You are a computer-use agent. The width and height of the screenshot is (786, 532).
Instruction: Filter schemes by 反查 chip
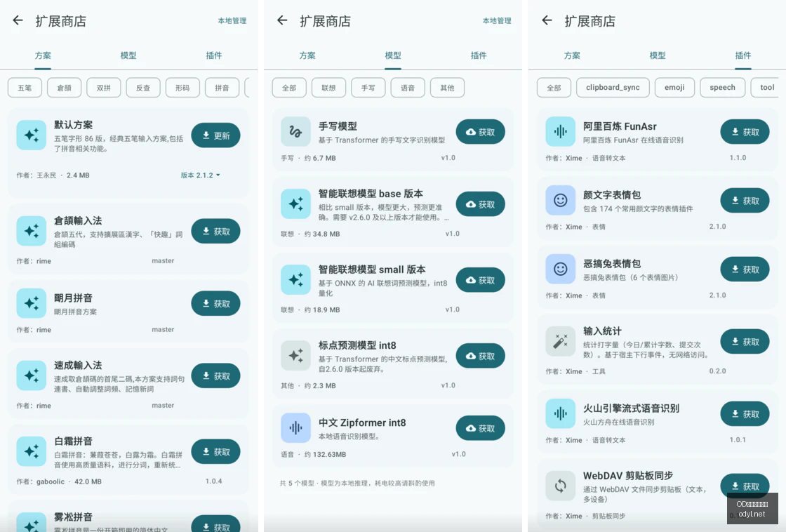pyautogui.click(x=143, y=88)
